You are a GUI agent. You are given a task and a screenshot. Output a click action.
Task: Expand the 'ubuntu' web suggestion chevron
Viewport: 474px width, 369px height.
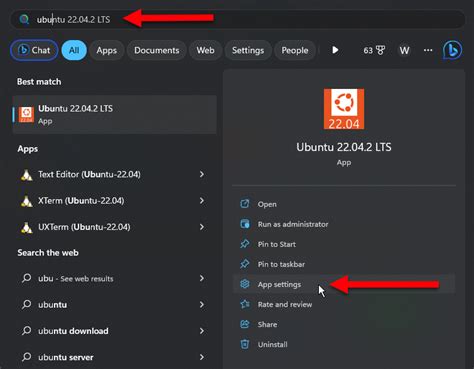tap(202, 305)
